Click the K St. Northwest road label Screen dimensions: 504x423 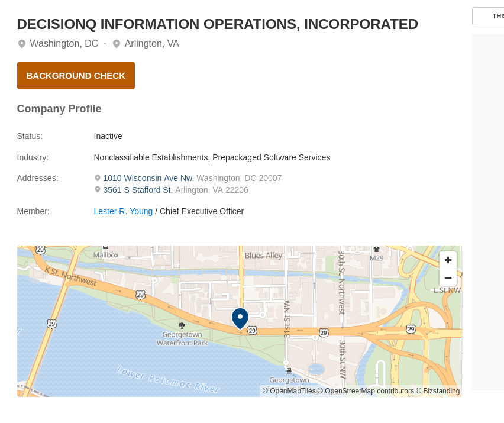[71, 276]
